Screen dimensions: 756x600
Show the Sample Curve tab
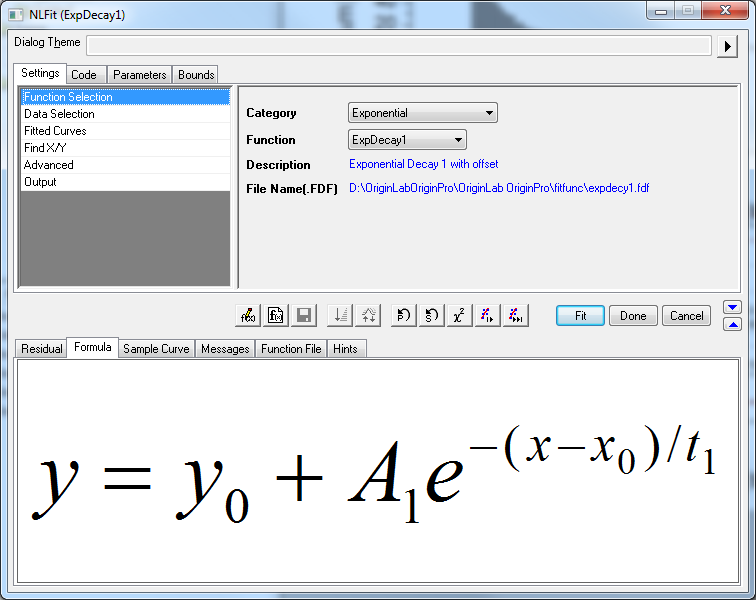pos(156,349)
